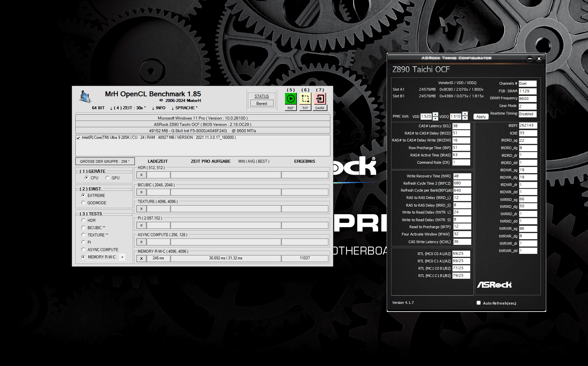Clear HDR test result with its X button
The width and height of the screenshot is (588, 366).
141,175
